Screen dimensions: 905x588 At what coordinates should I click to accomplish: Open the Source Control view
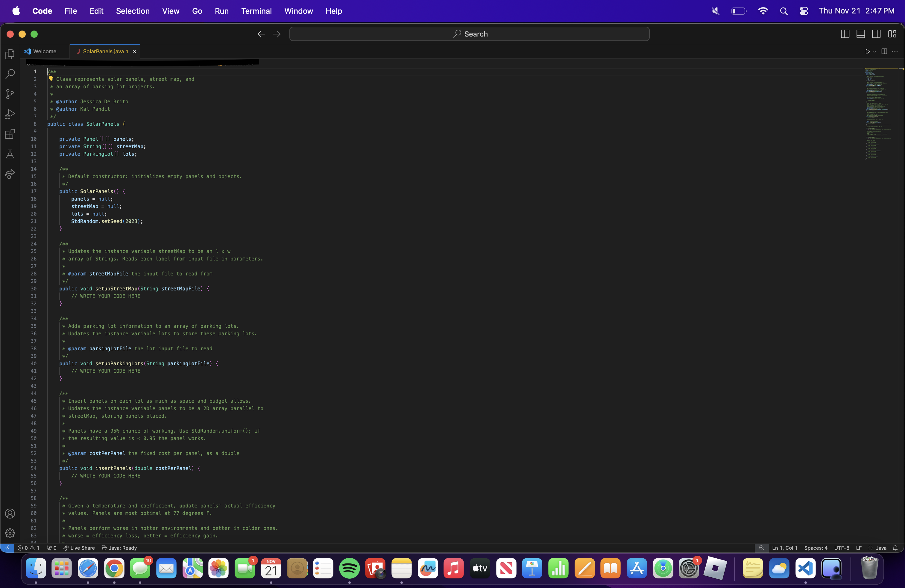point(10,94)
